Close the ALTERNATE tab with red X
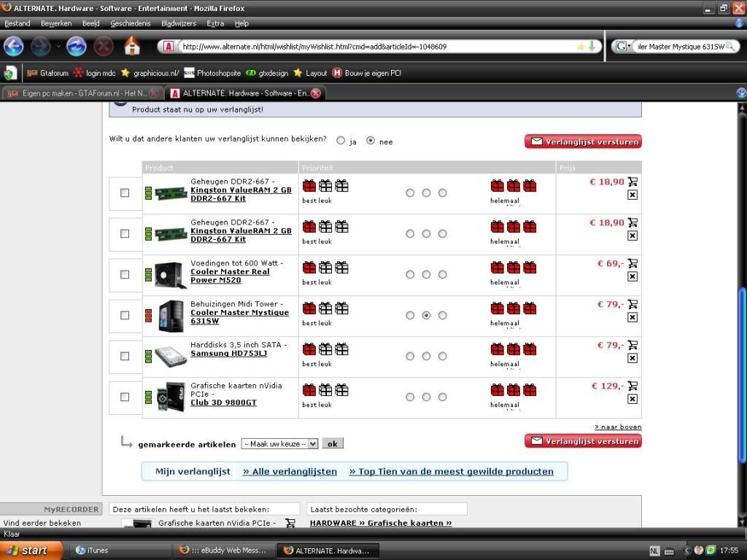747x560 pixels. pos(316,93)
